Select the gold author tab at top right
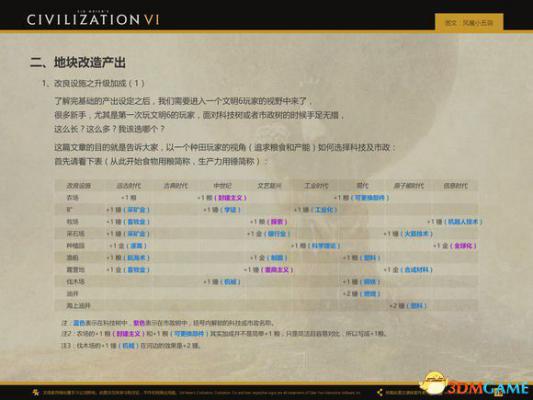Image resolution: width=533 pixels, height=400 pixels. point(469,23)
